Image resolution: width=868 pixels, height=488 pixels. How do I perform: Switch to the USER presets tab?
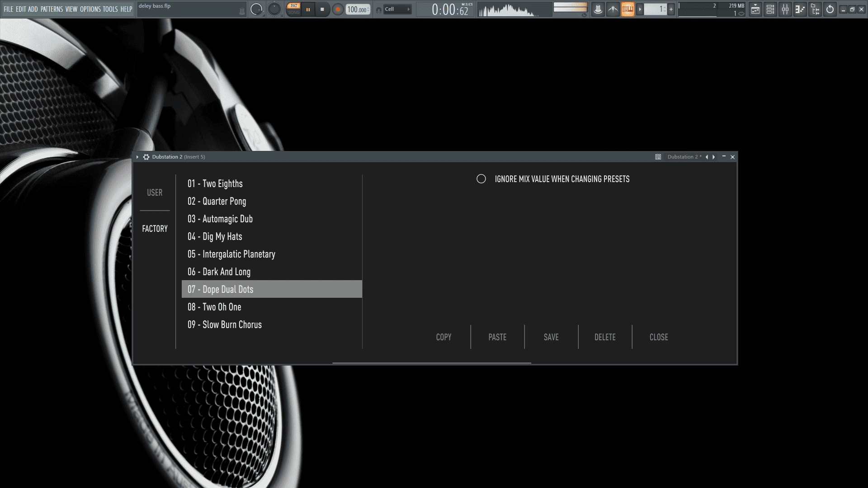coord(155,192)
